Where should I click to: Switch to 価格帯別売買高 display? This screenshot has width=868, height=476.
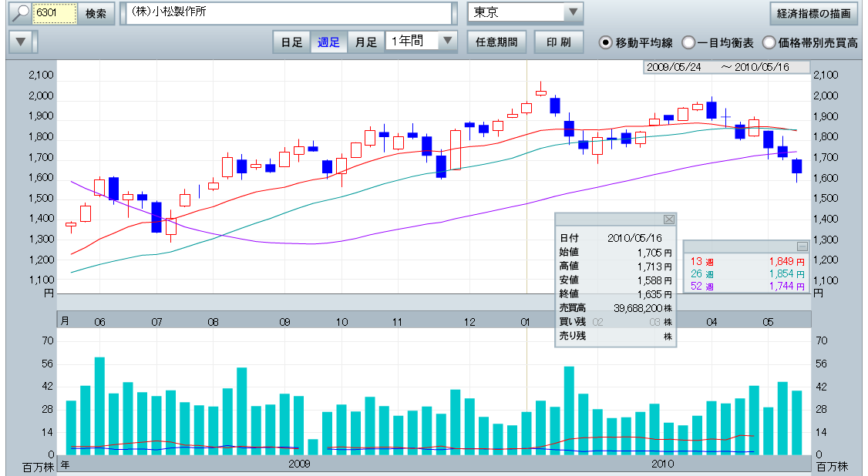point(769,43)
